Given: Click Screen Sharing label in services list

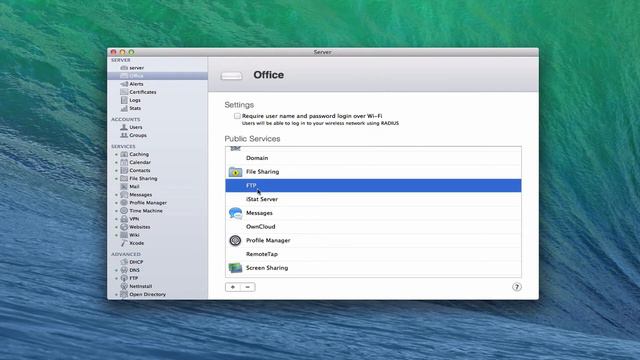Looking at the screenshot, I should [x=267, y=268].
